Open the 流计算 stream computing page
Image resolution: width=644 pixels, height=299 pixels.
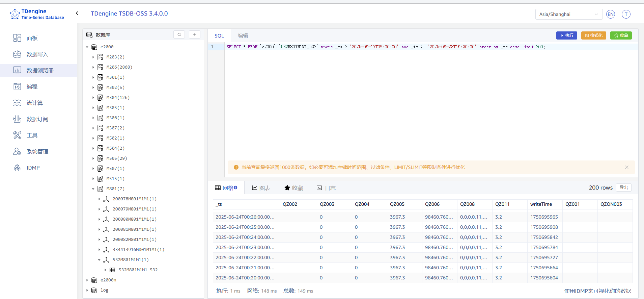click(34, 103)
